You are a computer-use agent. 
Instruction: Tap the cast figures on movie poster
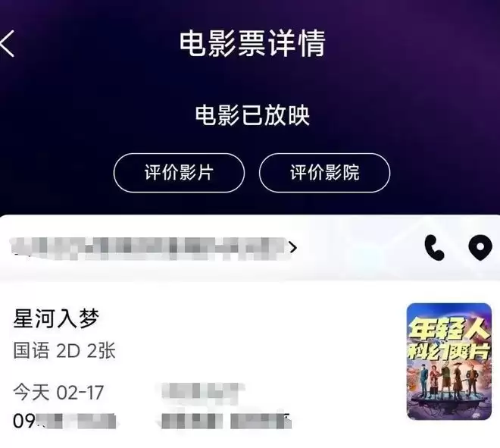[449, 383]
